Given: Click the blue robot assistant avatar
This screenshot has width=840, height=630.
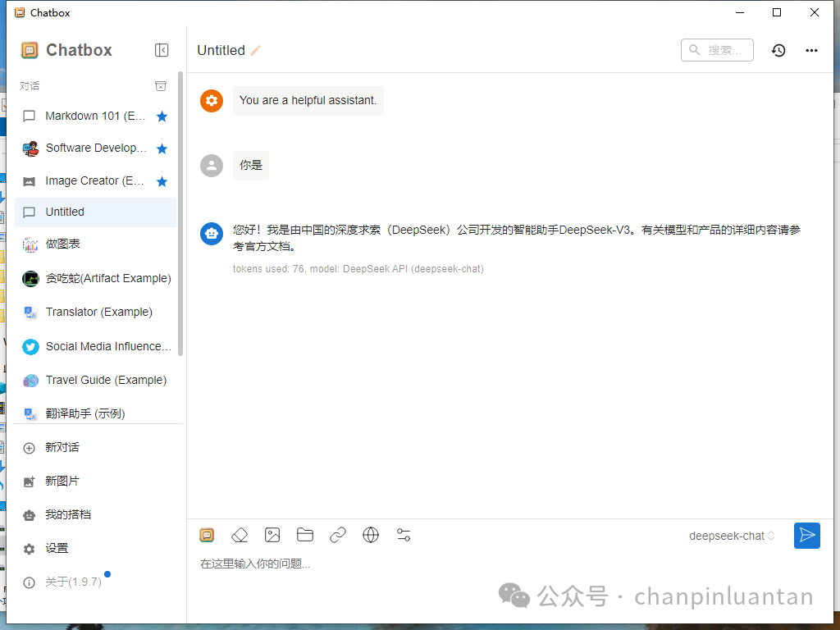Looking at the screenshot, I should [x=212, y=234].
